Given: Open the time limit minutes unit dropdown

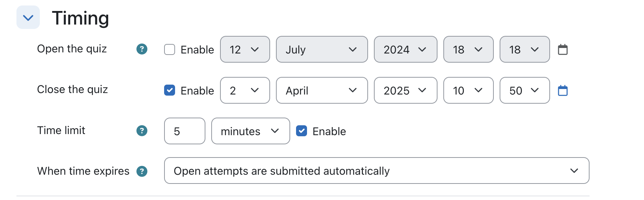Looking at the screenshot, I should coord(251,131).
